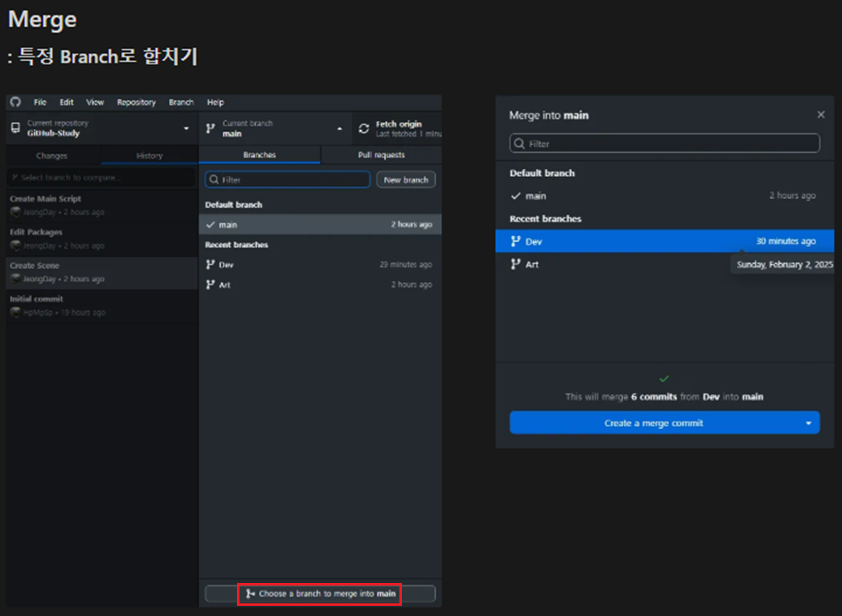
Task: Click the Filter field in Branches list
Action: [287, 179]
